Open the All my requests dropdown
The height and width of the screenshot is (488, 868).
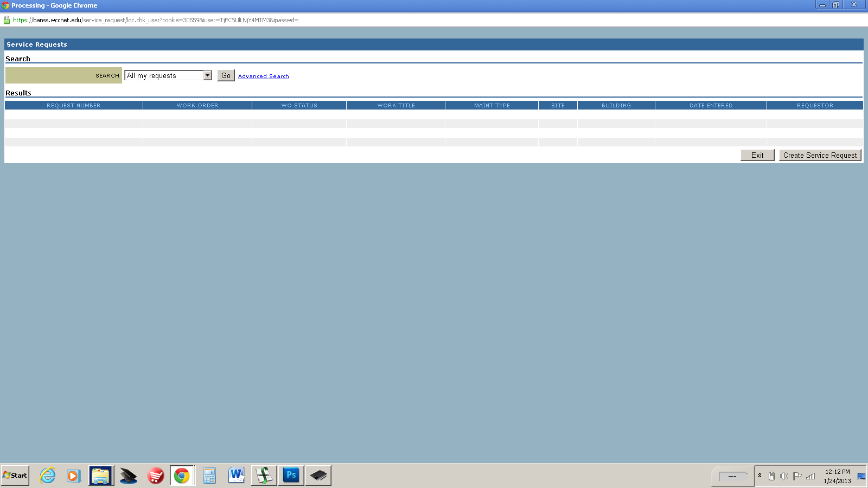coord(168,75)
